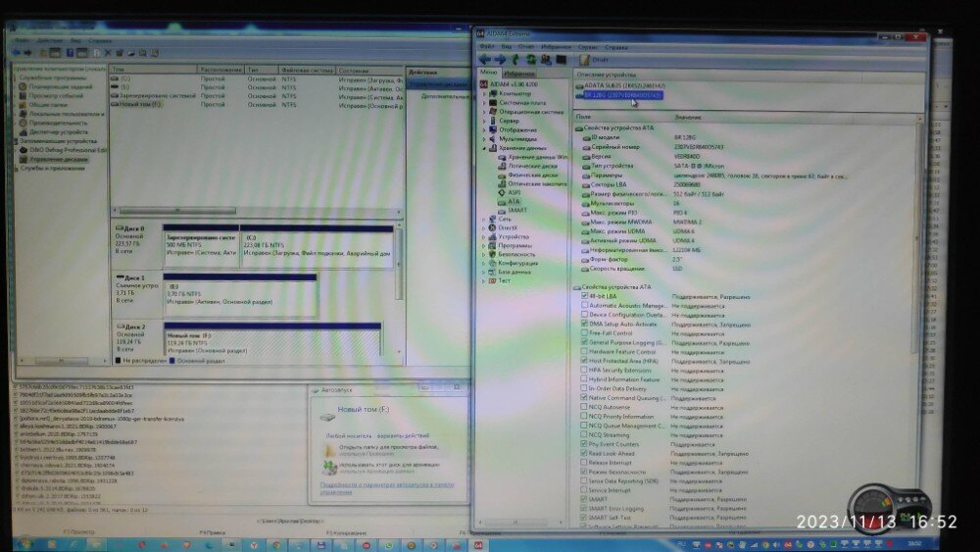Open AIDA64 Вид menu
Screen dimensions: 980x552
[507, 47]
